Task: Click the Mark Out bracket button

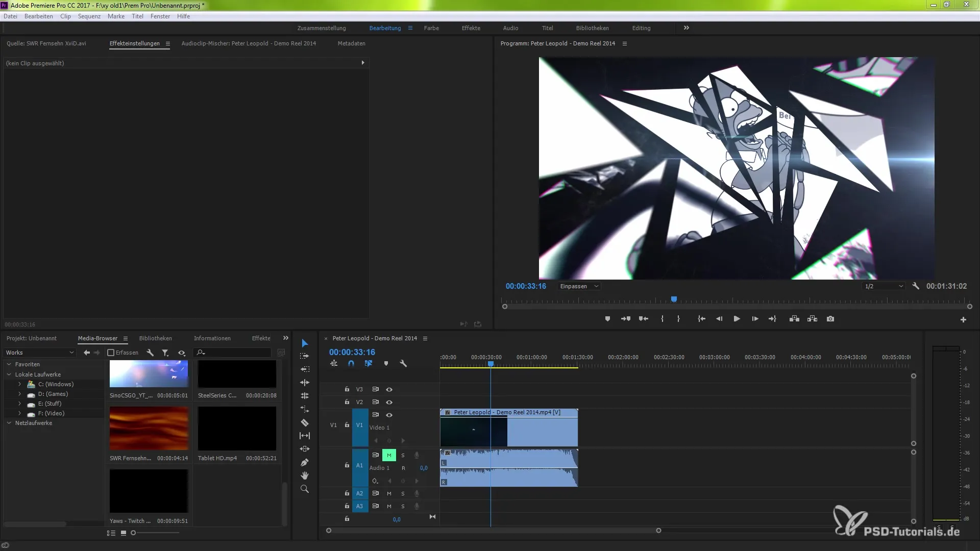Action: 678,319
